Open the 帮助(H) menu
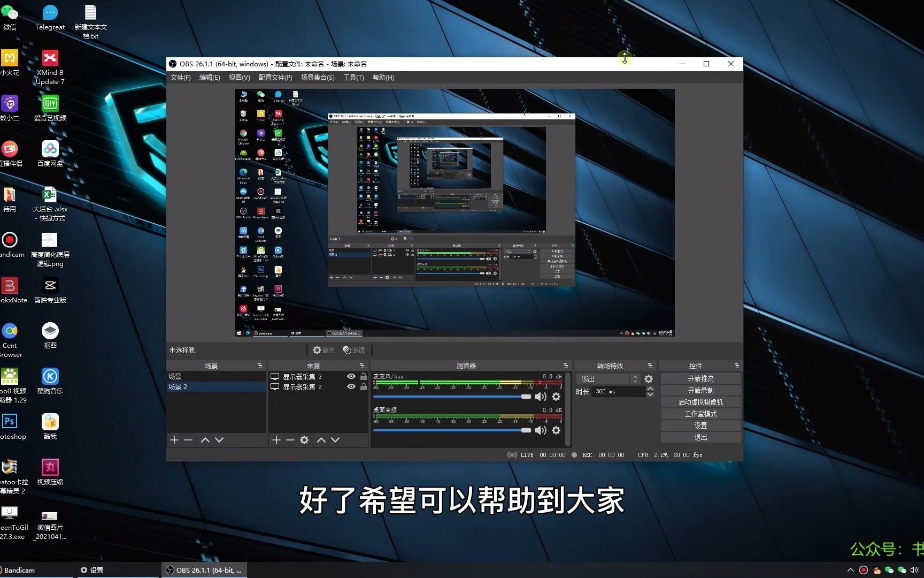924x578 pixels. pos(383,77)
